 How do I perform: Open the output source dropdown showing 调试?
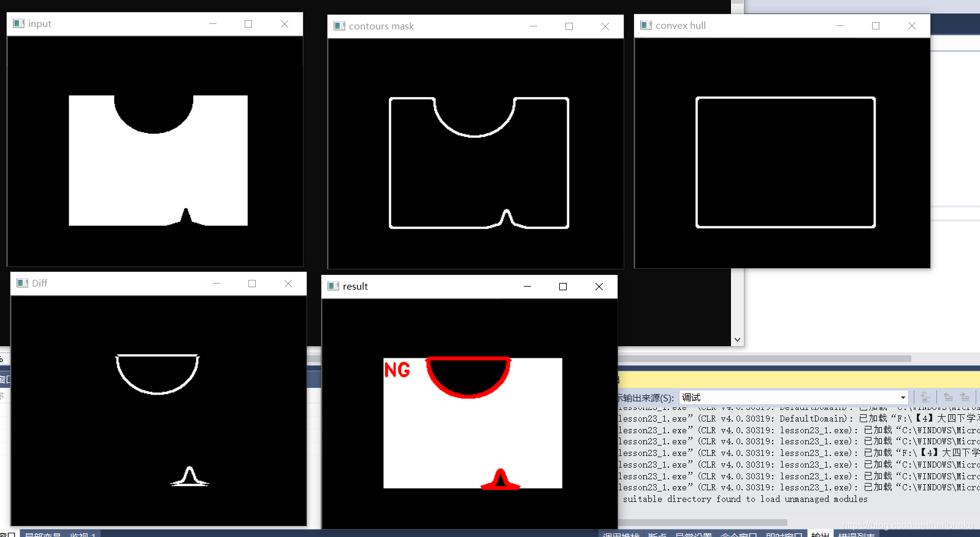[x=794, y=397]
